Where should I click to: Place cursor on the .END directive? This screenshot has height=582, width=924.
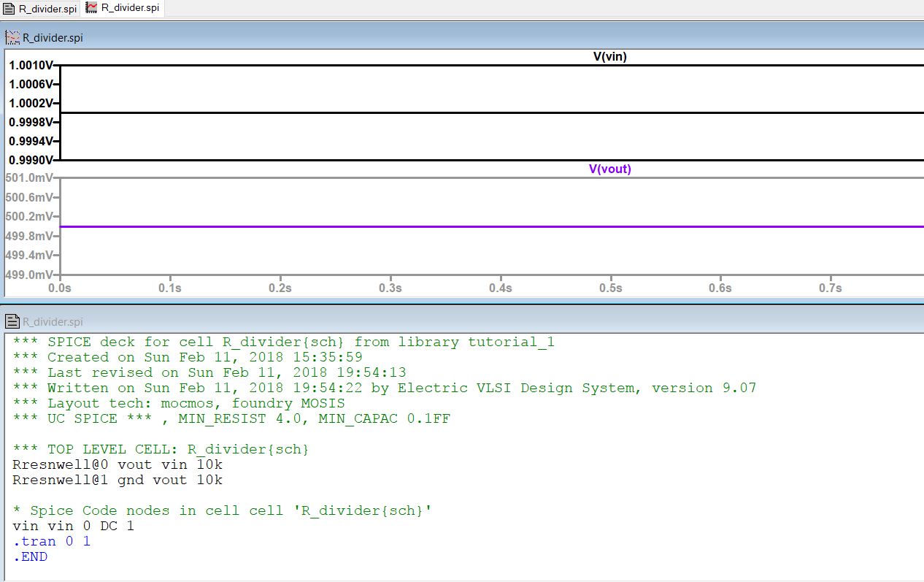(30, 556)
